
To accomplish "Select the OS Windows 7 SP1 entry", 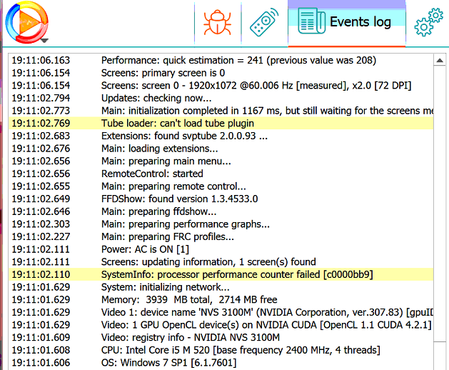I will (221, 363).
